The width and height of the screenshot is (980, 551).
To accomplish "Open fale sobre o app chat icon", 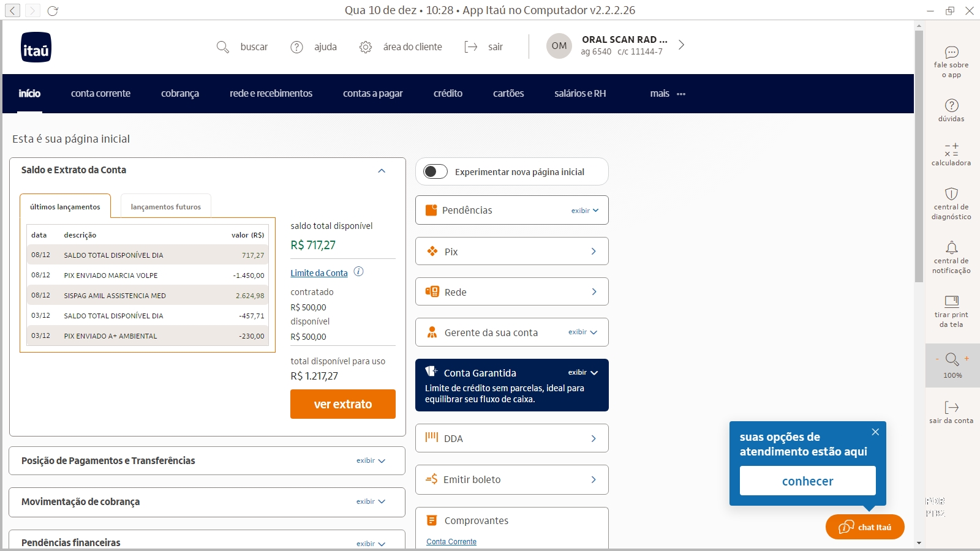I will pyautogui.click(x=952, y=52).
